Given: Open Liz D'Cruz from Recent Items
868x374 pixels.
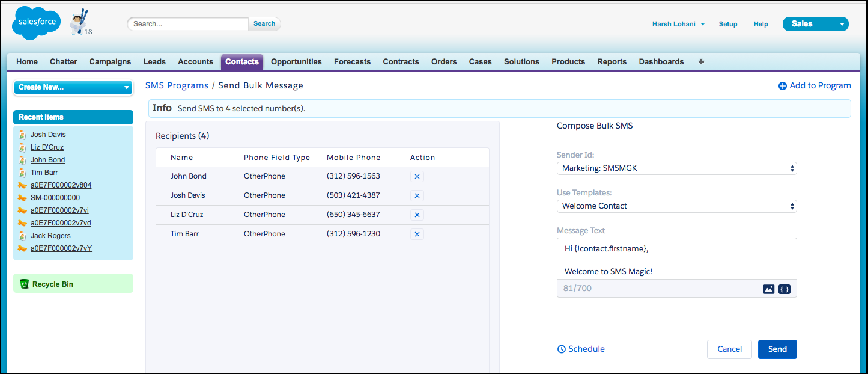Looking at the screenshot, I should 47,147.
